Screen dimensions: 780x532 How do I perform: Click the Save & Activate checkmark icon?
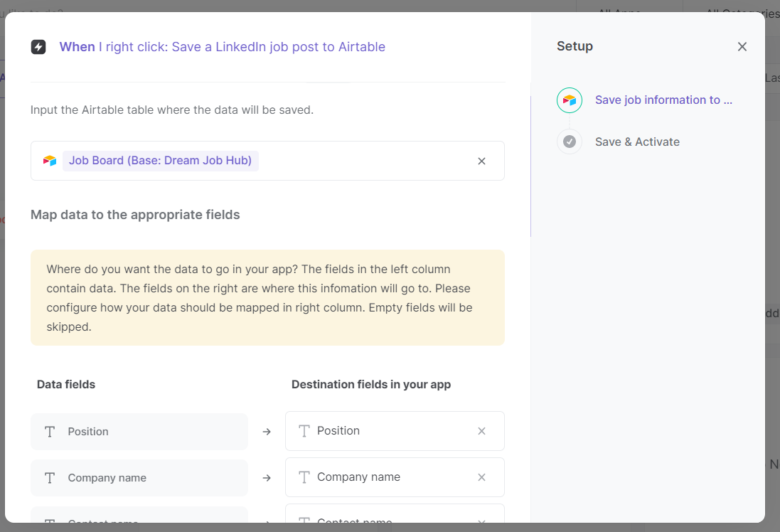(x=570, y=142)
